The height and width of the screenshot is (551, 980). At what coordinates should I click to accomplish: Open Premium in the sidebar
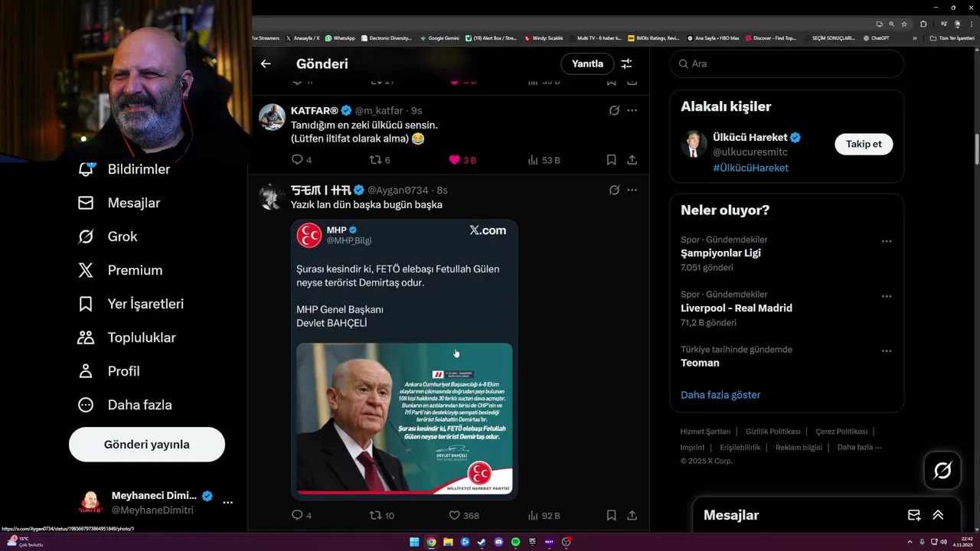coord(120,270)
